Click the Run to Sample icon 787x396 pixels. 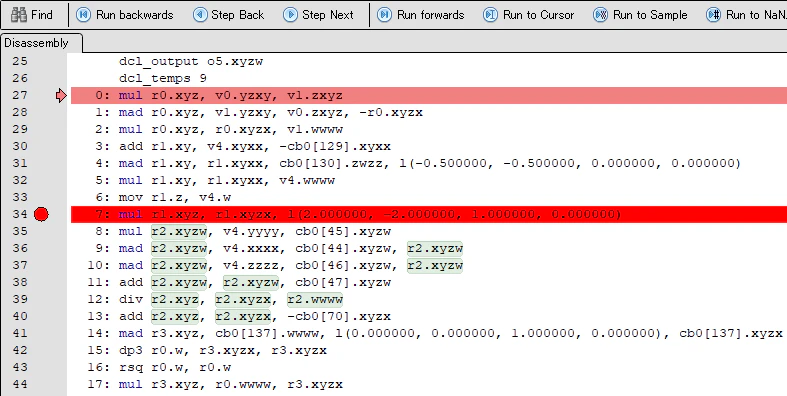click(600, 15)
